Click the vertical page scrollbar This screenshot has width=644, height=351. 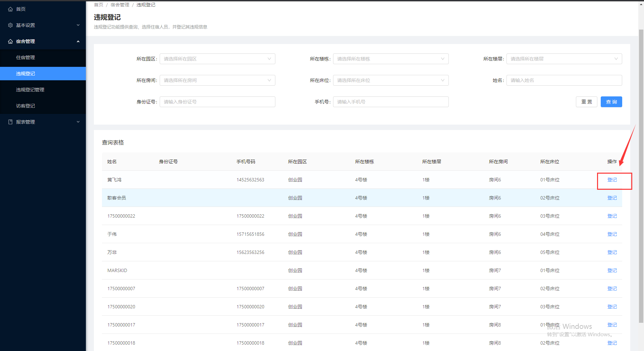pos(641,176)
